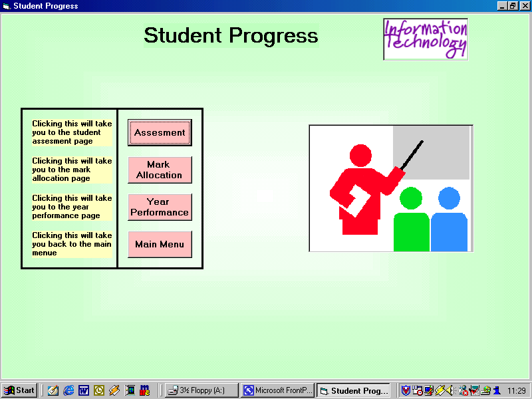Click the speaker volume tray icon
The image size is (532, 399).
pos(450,391)
